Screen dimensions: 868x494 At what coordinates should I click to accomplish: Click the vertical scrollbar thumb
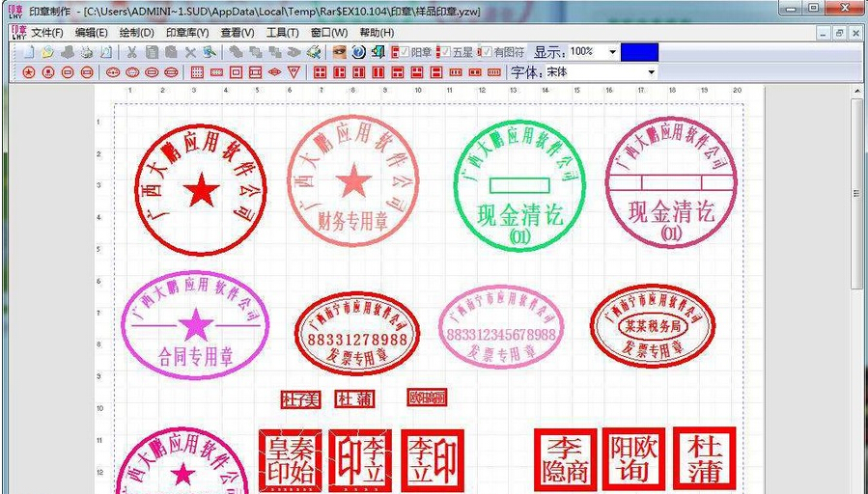(857, 194)
